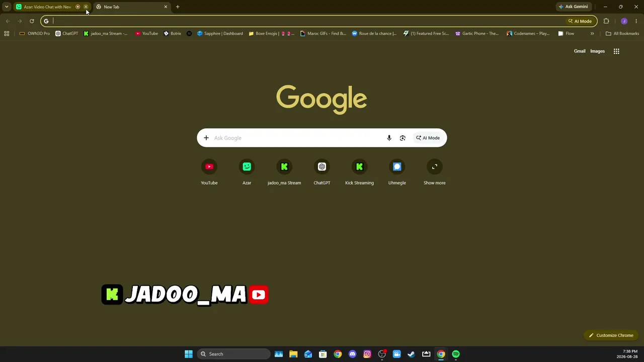
Task: Go to Google Images link
Action: point(597,51)
